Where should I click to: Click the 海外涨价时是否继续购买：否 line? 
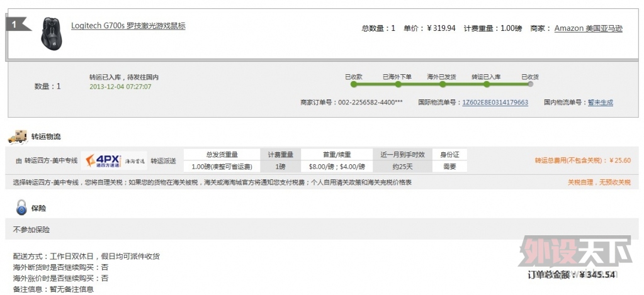coord(61,278)
